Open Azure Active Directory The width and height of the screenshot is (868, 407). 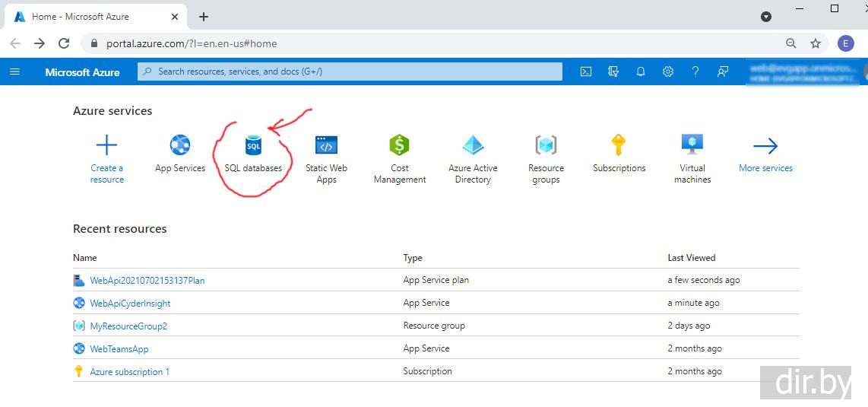coord(473,145)
